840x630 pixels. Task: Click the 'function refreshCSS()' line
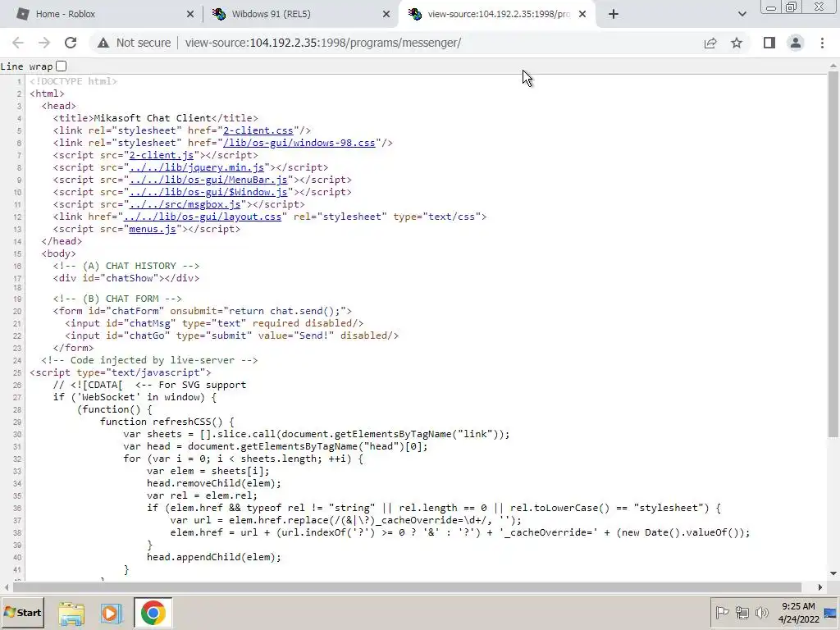point(167,422)
